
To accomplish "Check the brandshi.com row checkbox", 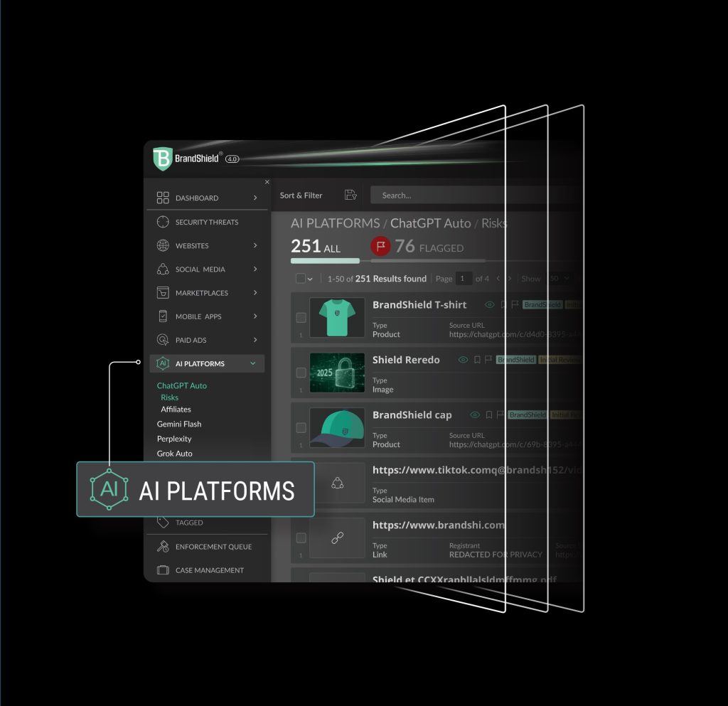I will [301, 537].
